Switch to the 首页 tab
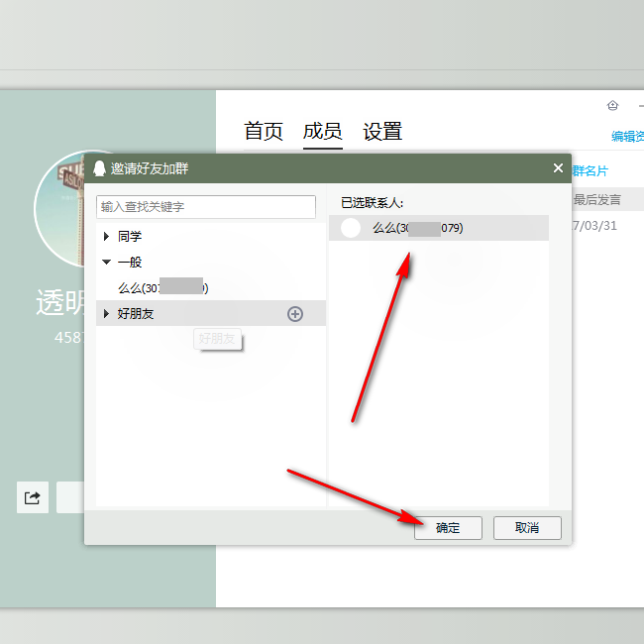This screenshot has width=644, height=644. click(263, 131)
